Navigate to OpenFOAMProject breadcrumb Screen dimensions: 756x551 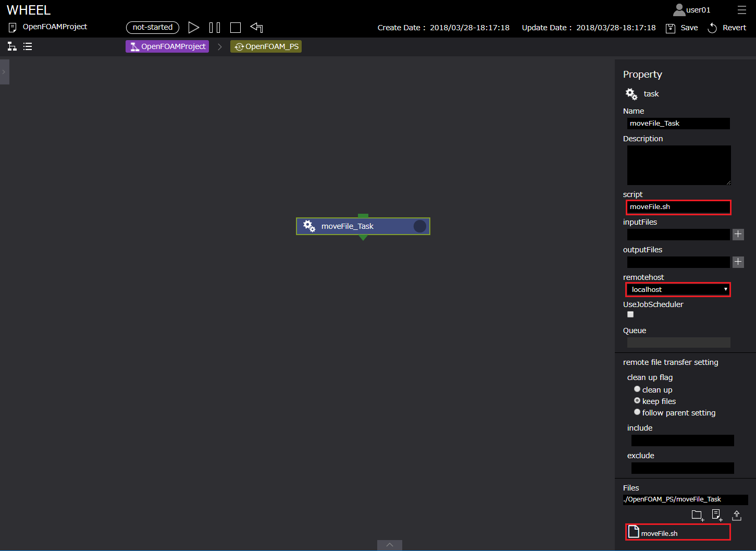(x=167, y=46)
